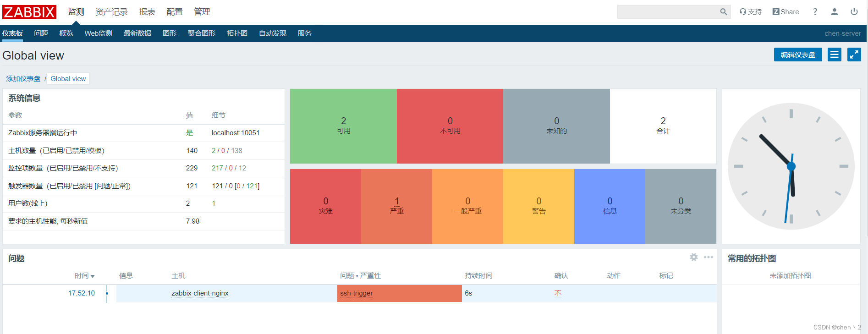The height and width of the screenshot is (334, 868).
Task: Open the Web监测 submenu tab
Action: (x=99, y=33)
